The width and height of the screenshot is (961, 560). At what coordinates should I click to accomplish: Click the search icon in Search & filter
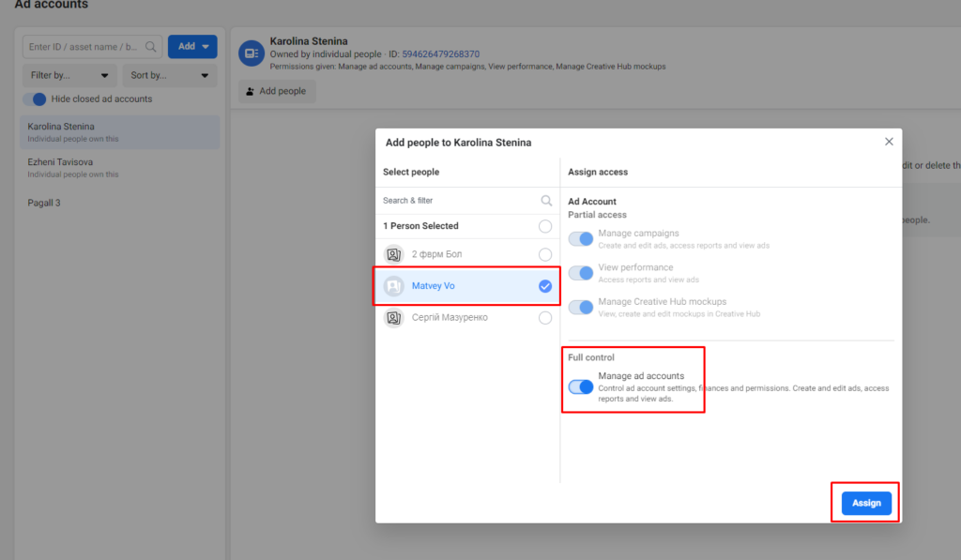[545, 200]
